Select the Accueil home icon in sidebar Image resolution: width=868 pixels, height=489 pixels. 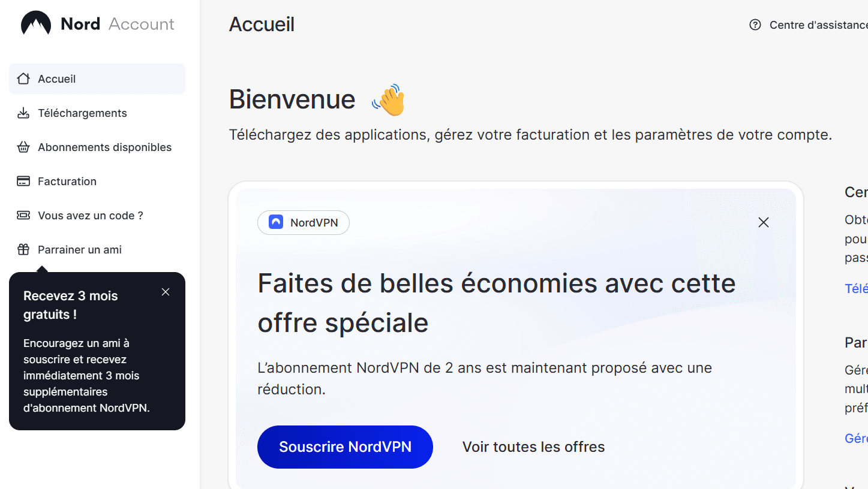click(23, 79)
